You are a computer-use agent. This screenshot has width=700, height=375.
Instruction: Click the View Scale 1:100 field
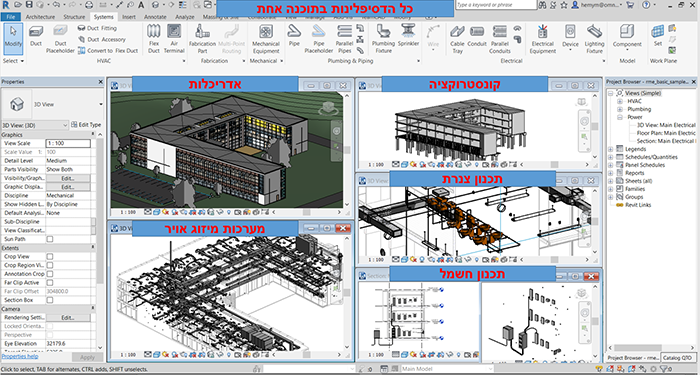coord(68,143)
